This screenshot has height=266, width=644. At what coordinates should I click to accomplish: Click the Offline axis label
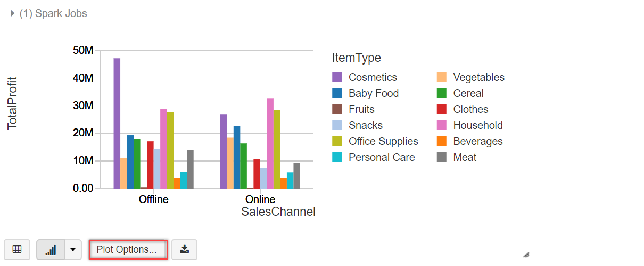click(154, 200)
